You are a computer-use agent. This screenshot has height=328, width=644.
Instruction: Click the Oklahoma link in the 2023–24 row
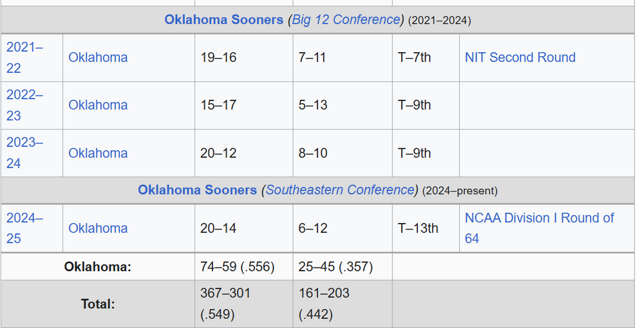pyautogui.click(x=98, y=153)
